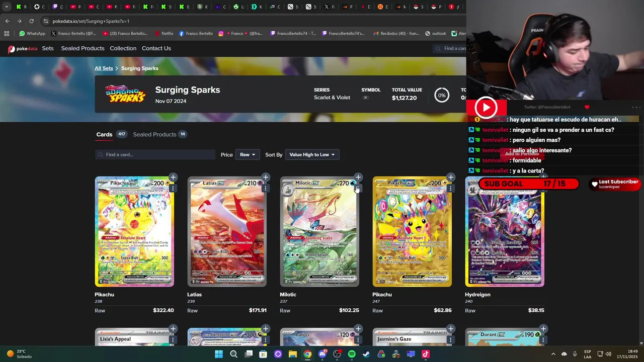This screenshot has height=362, width=644.
Task: Open Chrome tab search chevron
Action: point(7,7)
